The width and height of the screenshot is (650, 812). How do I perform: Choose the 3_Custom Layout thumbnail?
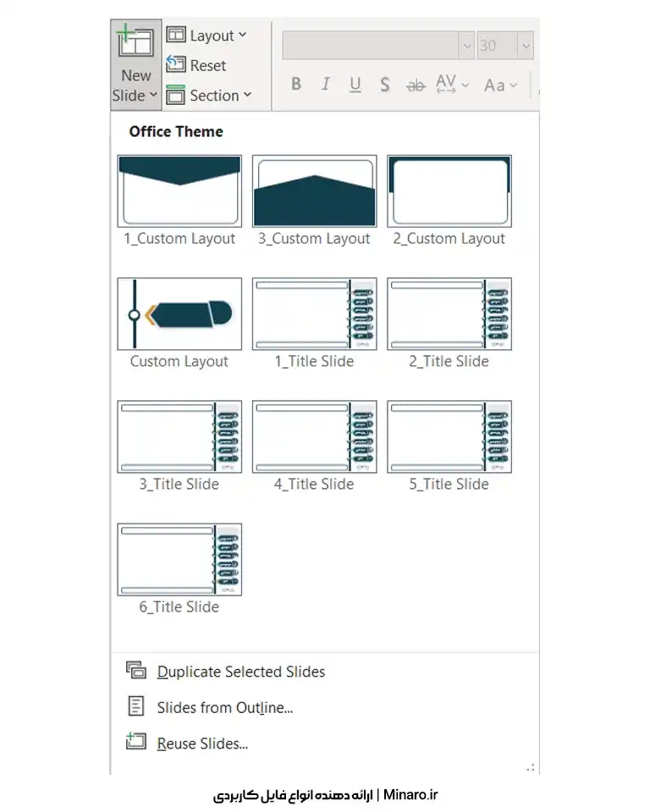[314, 191]
